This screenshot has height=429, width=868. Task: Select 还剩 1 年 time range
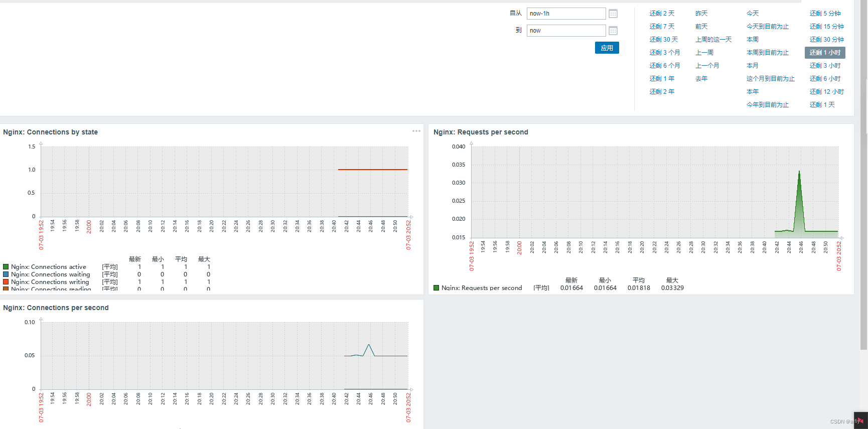(662, 79)
